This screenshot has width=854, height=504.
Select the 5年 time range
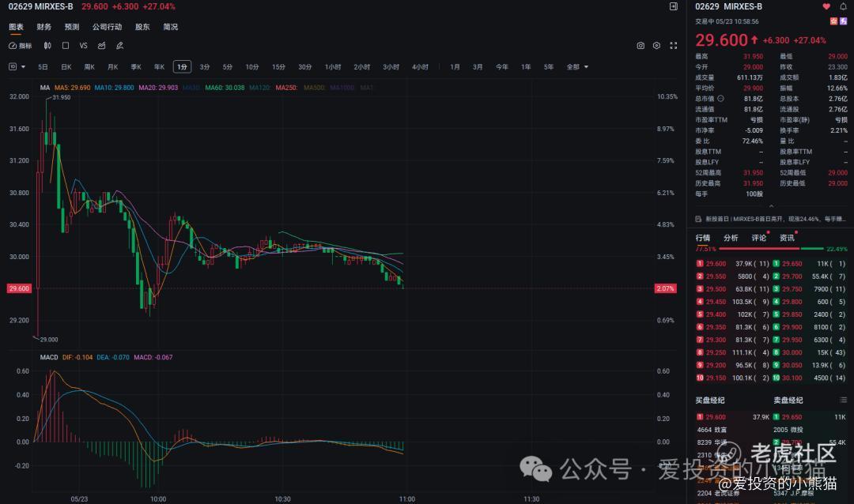coord(549,67)
